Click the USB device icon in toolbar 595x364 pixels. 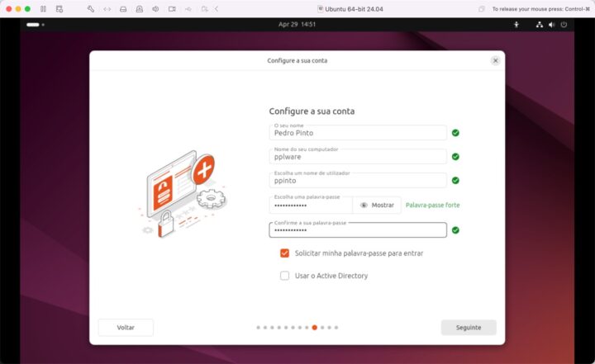[x=188, y=9]
